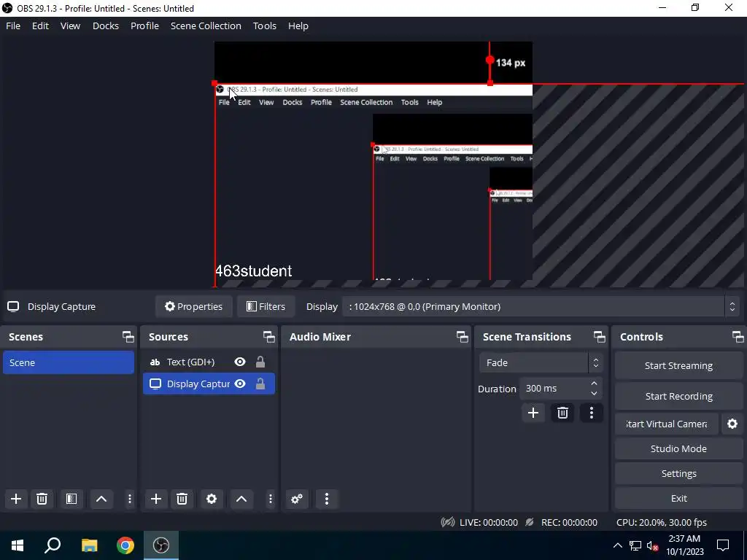Screen dimensions: 747x560
Task: Show hidden tray icons chevron
Action: [617, 545]
